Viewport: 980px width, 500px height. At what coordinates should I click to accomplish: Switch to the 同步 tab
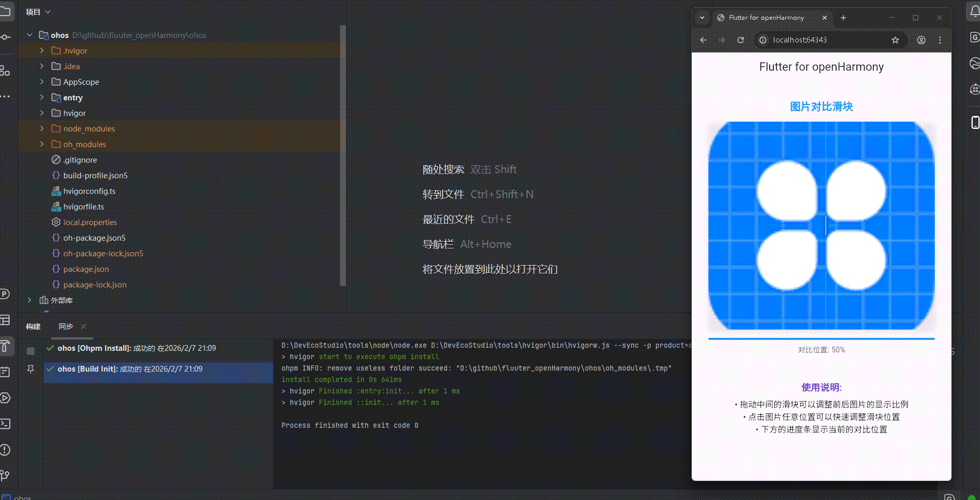66,326
